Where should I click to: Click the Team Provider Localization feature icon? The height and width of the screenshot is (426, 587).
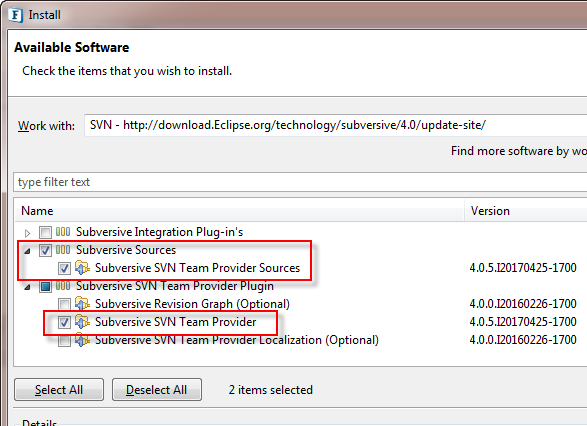(82, 340)
